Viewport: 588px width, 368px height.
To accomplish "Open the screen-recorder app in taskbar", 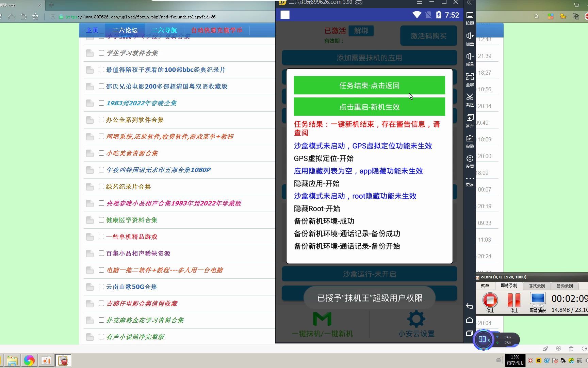I will point(46,361).
